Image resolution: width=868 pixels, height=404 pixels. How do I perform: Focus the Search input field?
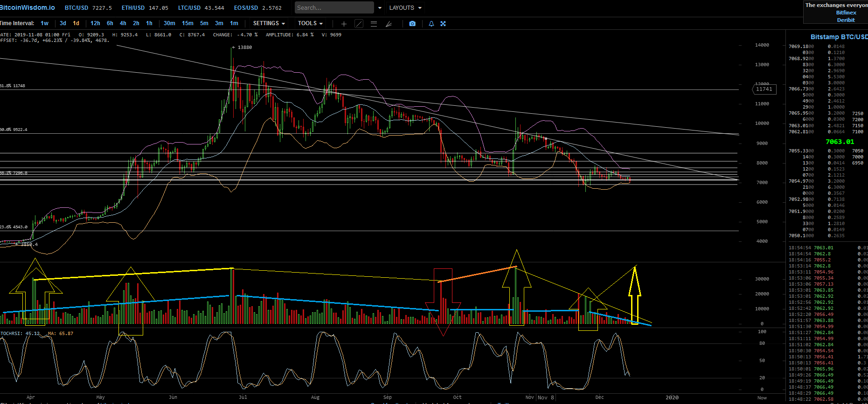tap(334, 8)
